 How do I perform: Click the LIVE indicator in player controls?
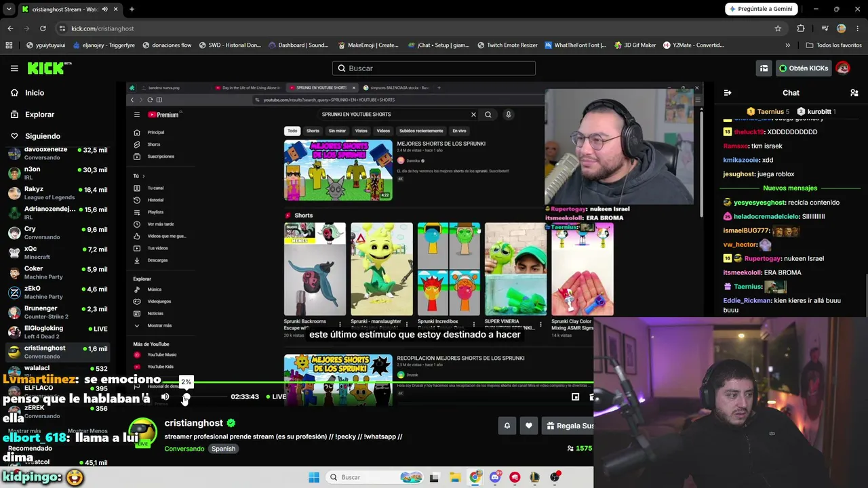click(275, 396)
